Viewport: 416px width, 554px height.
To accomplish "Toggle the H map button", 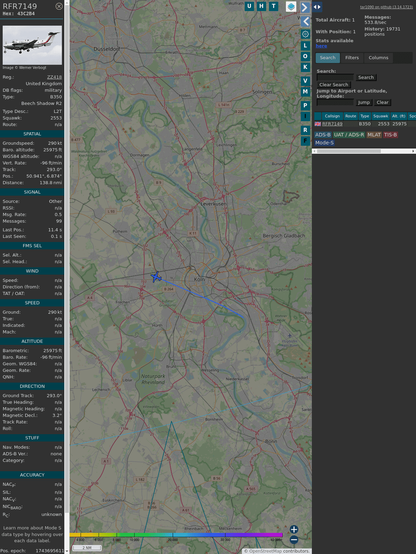I will click(261, 6).
